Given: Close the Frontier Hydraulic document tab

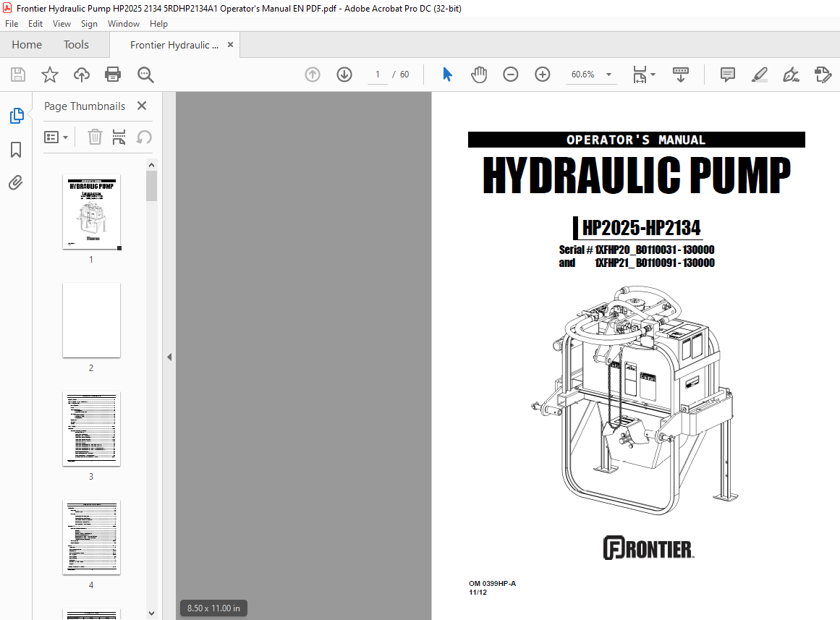Looking at the screenshot, I should pos(230,44).
